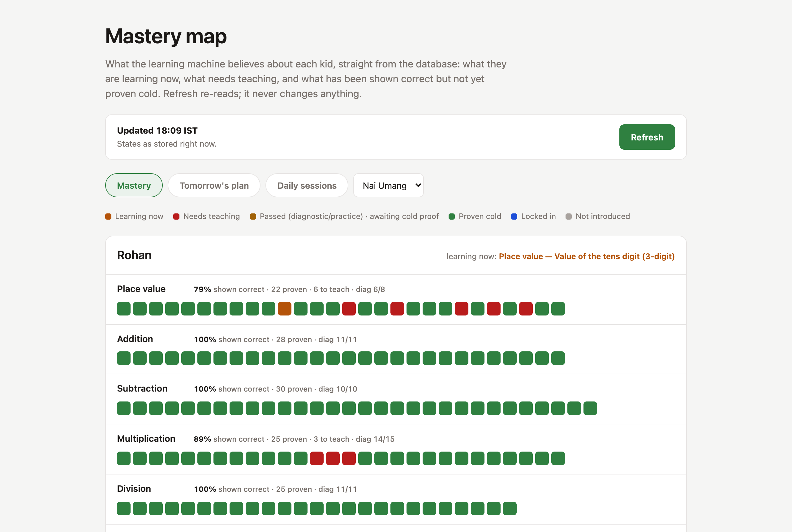Click the 'Subtraction' row label
This screenshot has height=532, width=792.
[x=142, y=388]
